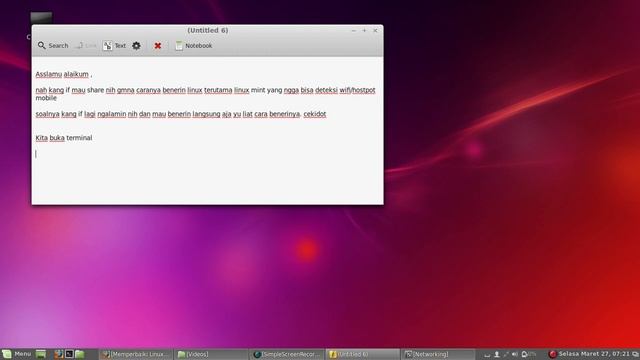This screenshot has height=360, width=640.
Task: Open the network connection tray icon
Action: (x=506, y=354)
